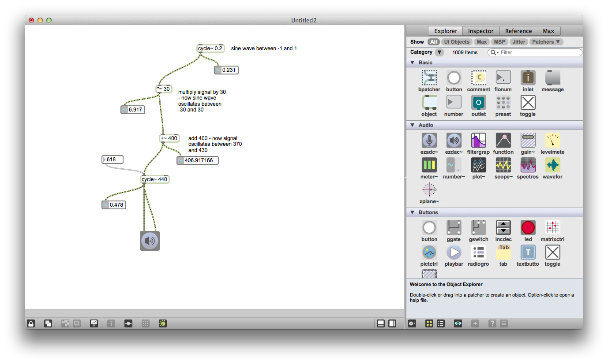Click the number box showing 618
Viewport: 608px width, 364px height.
(113, 160)
